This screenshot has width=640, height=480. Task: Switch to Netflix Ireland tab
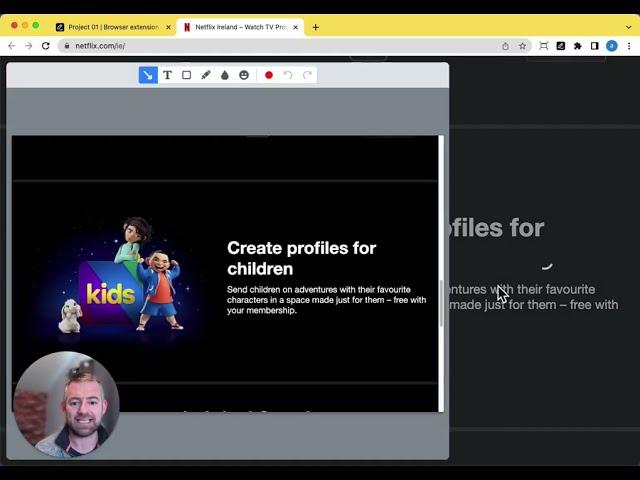coord(240,27)
